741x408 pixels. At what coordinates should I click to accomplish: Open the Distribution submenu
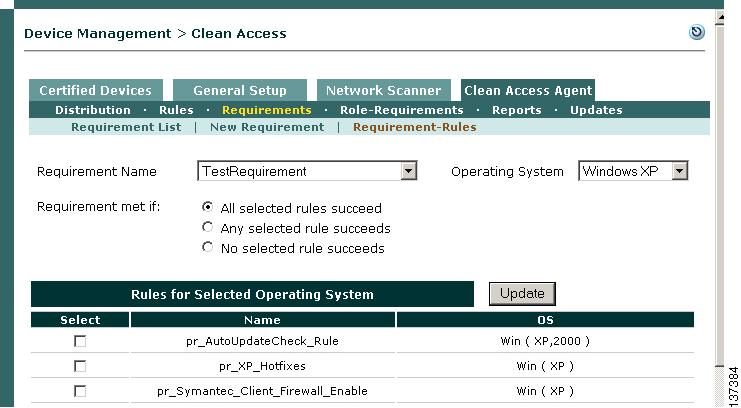pyautogui.click(x=93, y=110)
